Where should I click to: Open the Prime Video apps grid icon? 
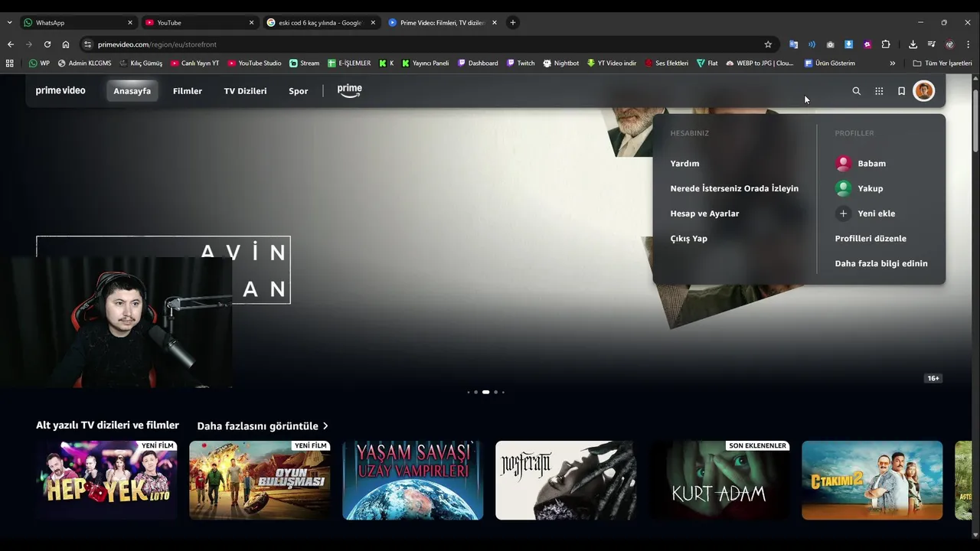[x=879, y=91]
